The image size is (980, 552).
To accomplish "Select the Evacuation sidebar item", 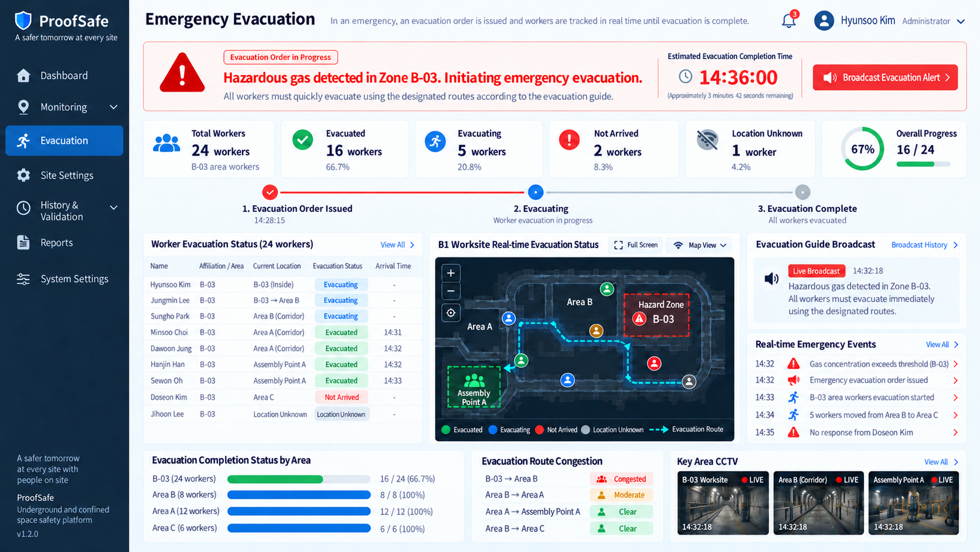I will pyautogui.click(x=64, y=141).
